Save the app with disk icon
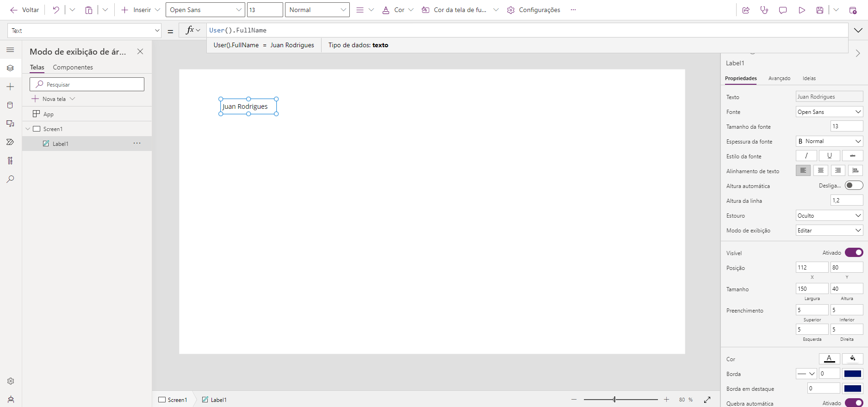The image size is (868, 407). 820,10
